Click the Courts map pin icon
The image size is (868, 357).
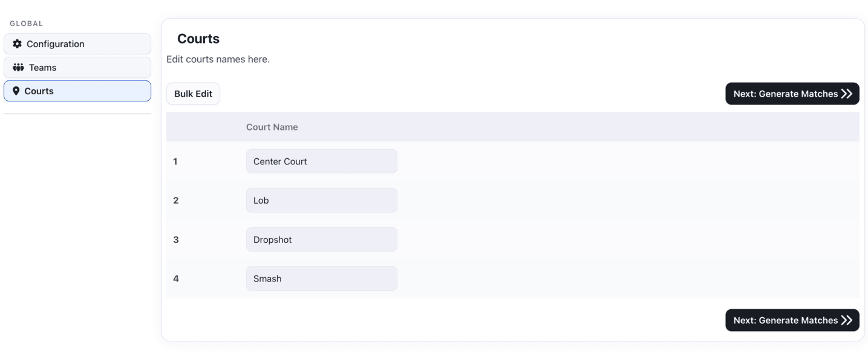(x=16, y=91)
